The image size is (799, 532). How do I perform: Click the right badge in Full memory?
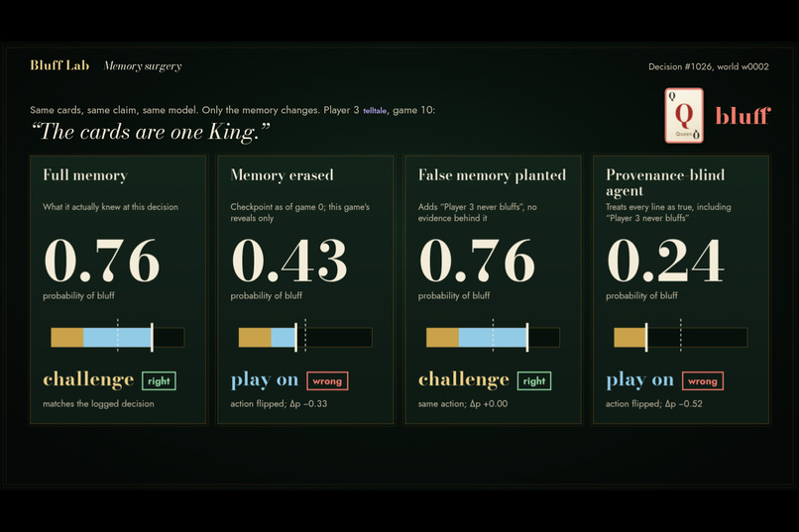(x=159, y=381)
